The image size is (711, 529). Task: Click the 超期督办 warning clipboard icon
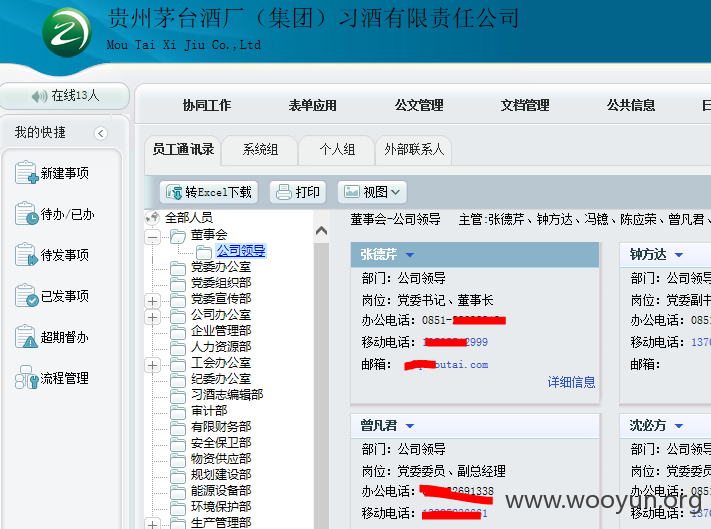[26, 337]
